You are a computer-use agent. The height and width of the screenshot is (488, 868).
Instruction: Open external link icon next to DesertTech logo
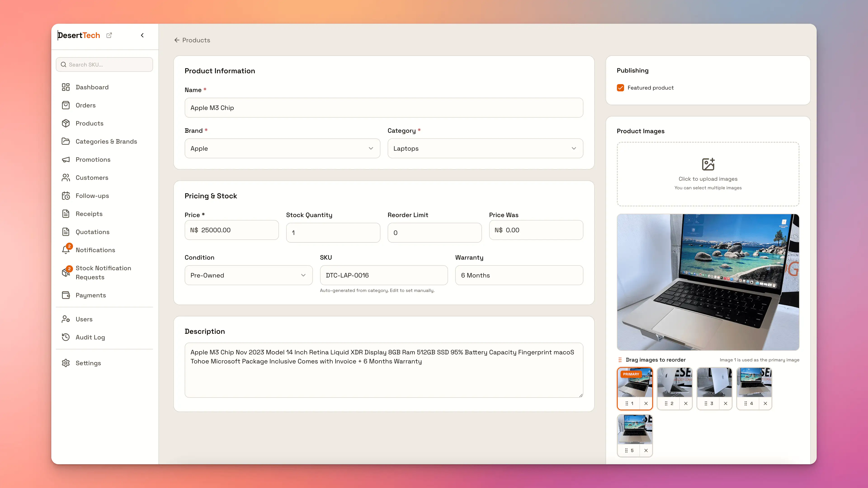(x=109, y=35)
